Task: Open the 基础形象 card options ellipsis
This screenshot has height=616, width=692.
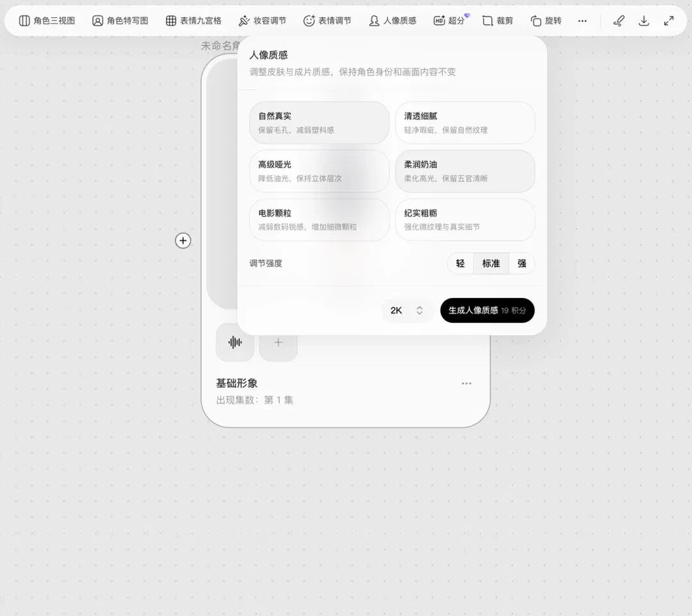Action: coord(466,383)
